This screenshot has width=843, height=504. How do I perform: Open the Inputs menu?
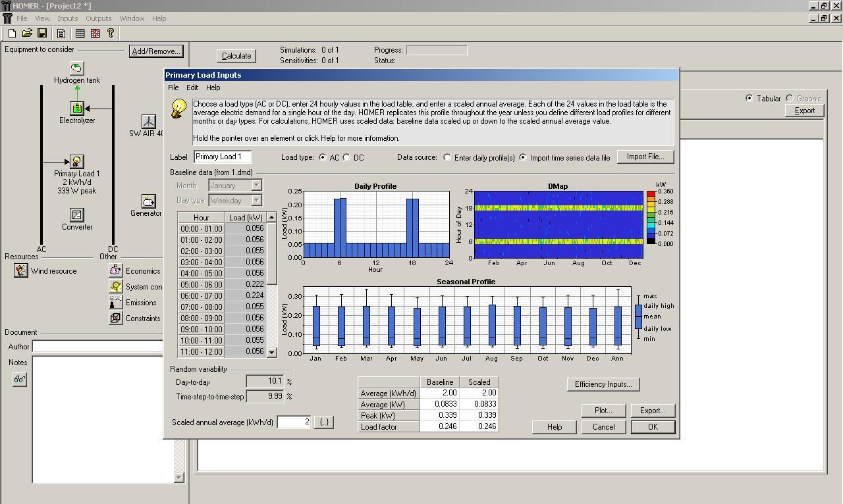[67, 18]
